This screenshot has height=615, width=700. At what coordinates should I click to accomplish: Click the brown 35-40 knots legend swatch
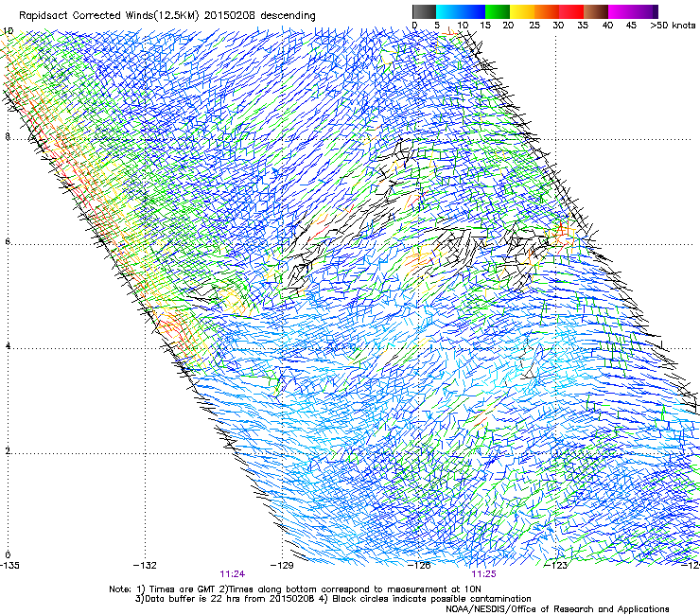pyautogui.click(x=596, y=11)
